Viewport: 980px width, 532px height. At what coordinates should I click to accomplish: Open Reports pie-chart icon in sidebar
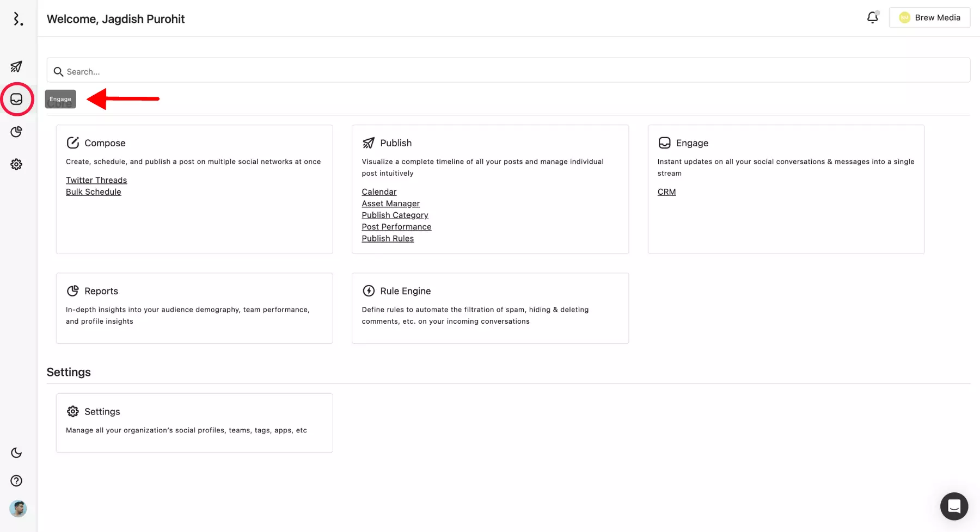point(16,132)
